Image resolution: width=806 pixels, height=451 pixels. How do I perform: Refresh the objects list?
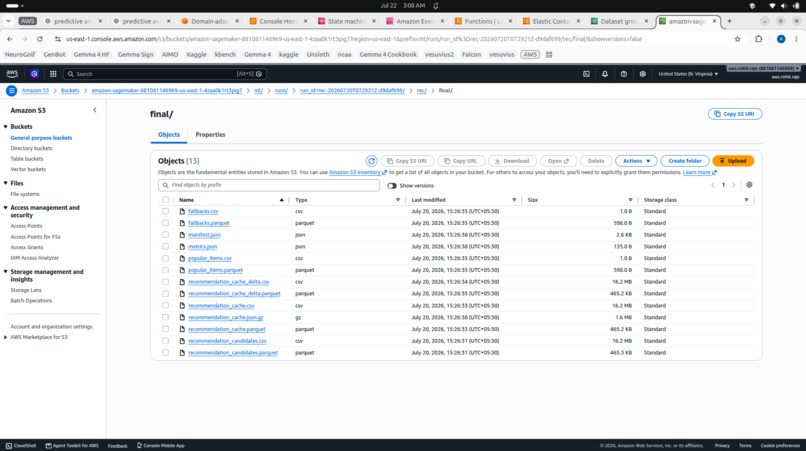371,161
